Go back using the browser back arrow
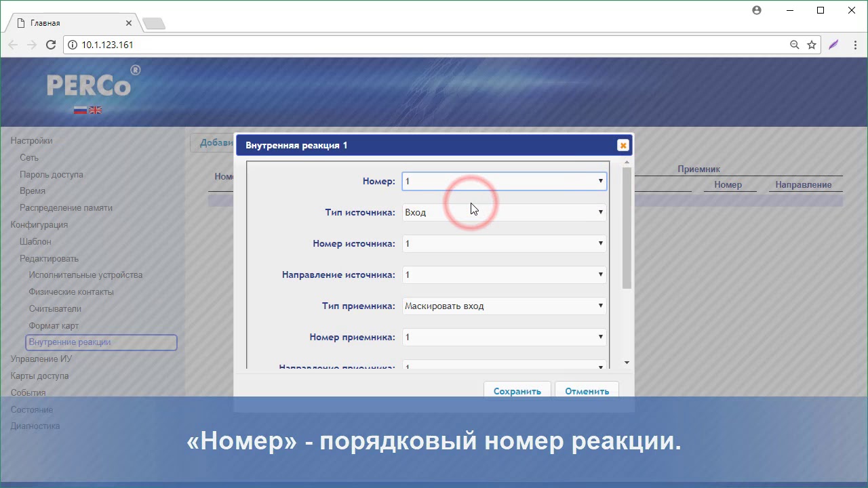The width and height of the screenshot is (868, 488). click(13, 45)
